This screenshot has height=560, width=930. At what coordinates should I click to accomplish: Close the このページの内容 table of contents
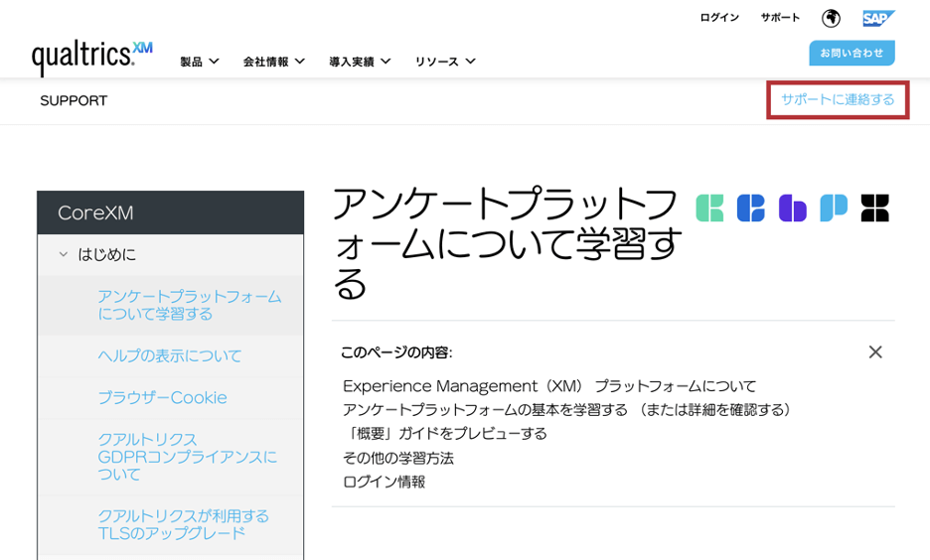coord(874,352)
